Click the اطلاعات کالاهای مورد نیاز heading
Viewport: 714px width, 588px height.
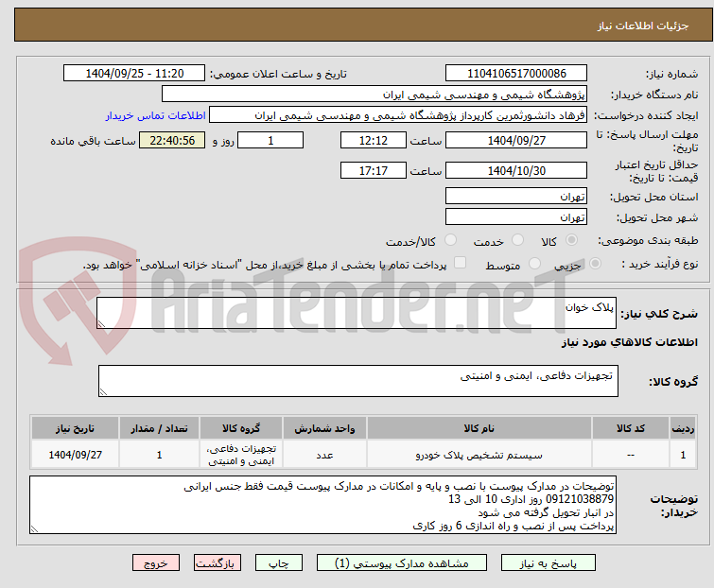629,342
